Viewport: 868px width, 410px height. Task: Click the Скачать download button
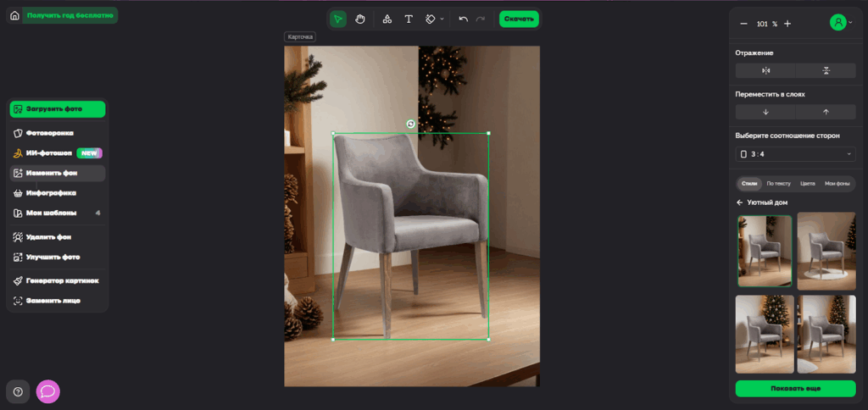[518, 19]
